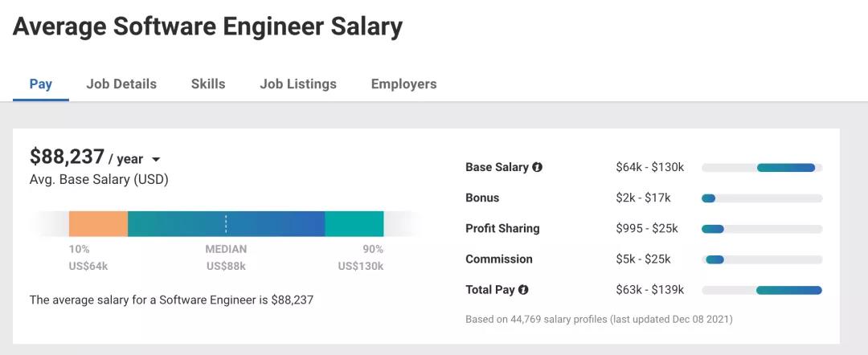868x355 pixels.
Task: Click the Total Pay info icon
Action: click(x=523, y=290)
